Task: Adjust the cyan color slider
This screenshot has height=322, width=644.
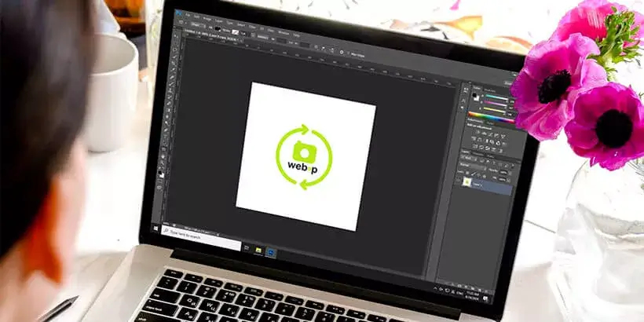Action: click(496, 97)
